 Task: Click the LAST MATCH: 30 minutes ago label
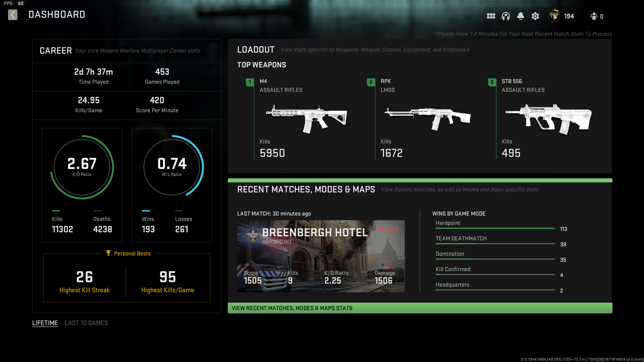[x=274, y=214]
